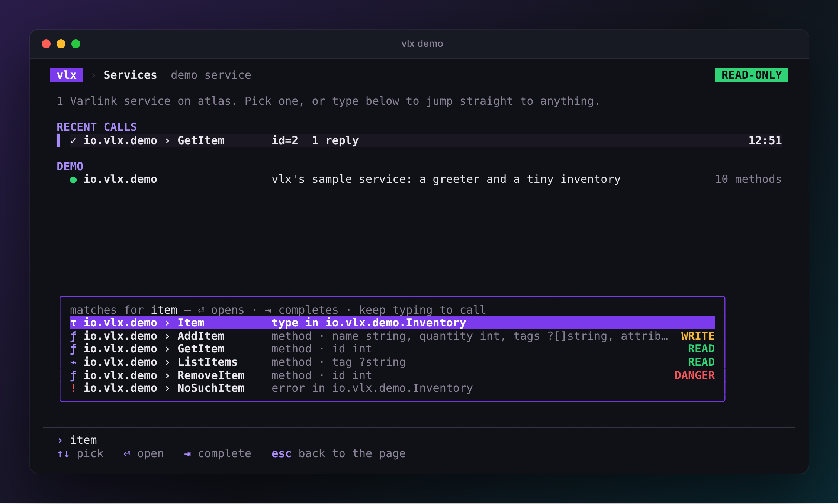The width and height of the screenshot is (839, 504).
Task: Focus the command input containing item
Action: tap(419, 440)
